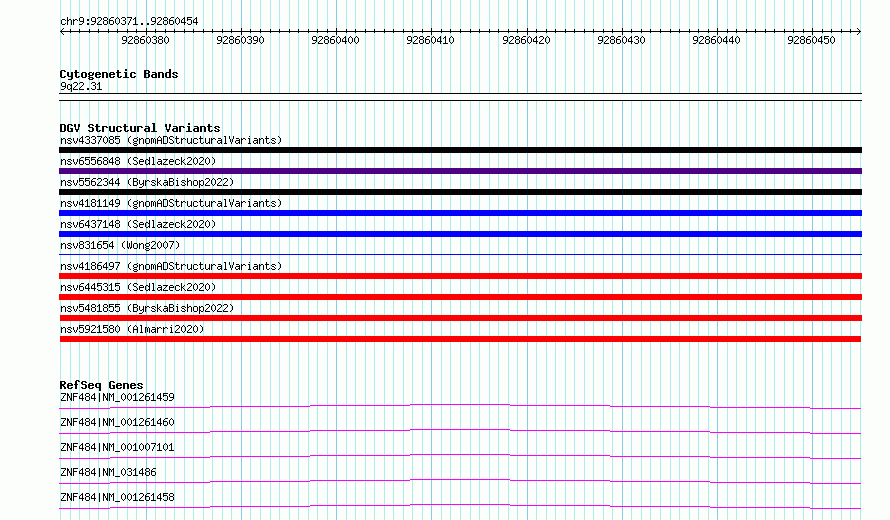The image size is (890, 520).
Task: Open variant nsv5481855 ByrskaBishop2022 label
Action: pyautogui.click(x=147, y=308)
